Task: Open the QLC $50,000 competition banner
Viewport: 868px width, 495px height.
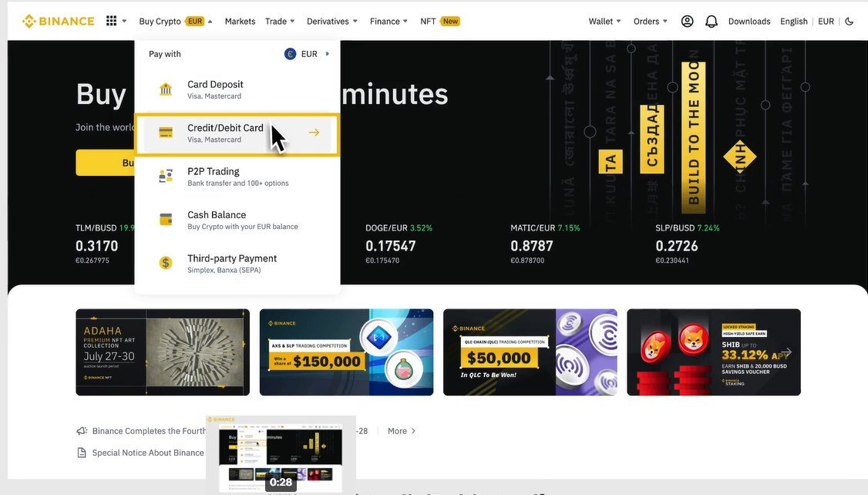Action: 530,352
